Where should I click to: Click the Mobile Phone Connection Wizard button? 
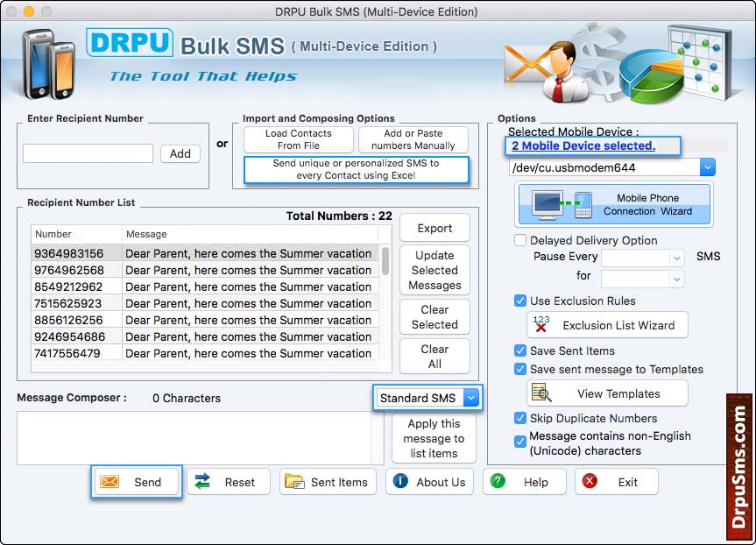[614, 204]
